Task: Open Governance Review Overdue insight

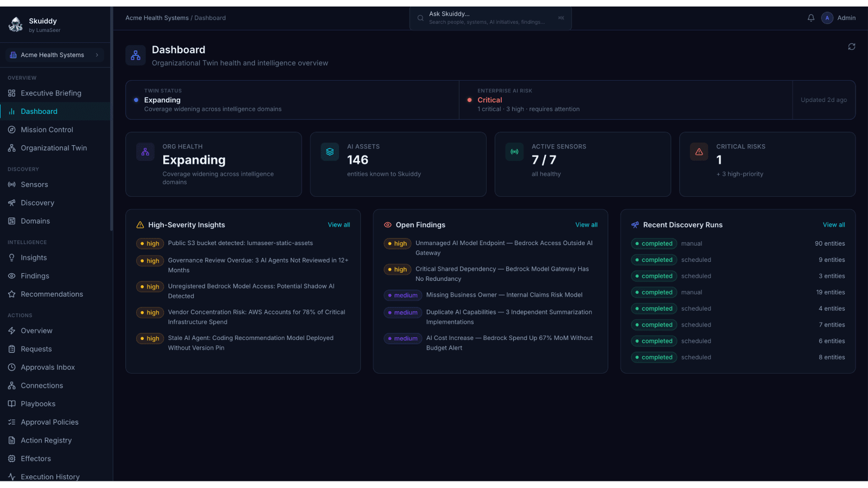Action: coord(243,265)
